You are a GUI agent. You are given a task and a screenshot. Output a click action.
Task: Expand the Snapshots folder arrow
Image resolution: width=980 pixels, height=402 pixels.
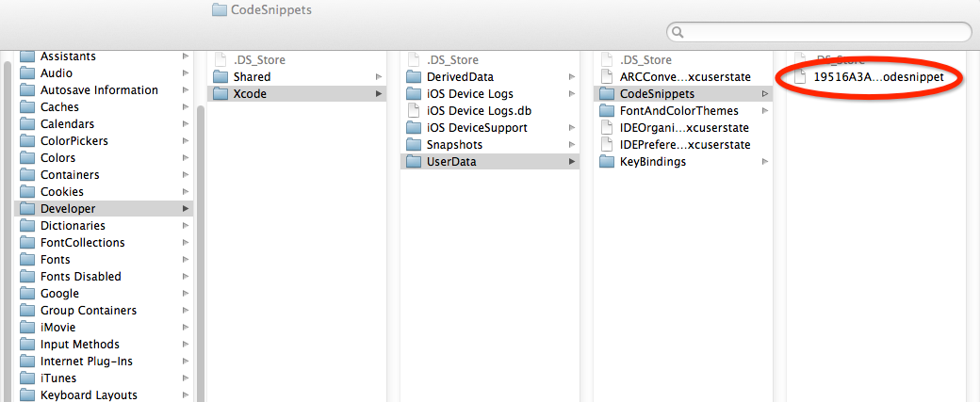[x=572, y=145]
